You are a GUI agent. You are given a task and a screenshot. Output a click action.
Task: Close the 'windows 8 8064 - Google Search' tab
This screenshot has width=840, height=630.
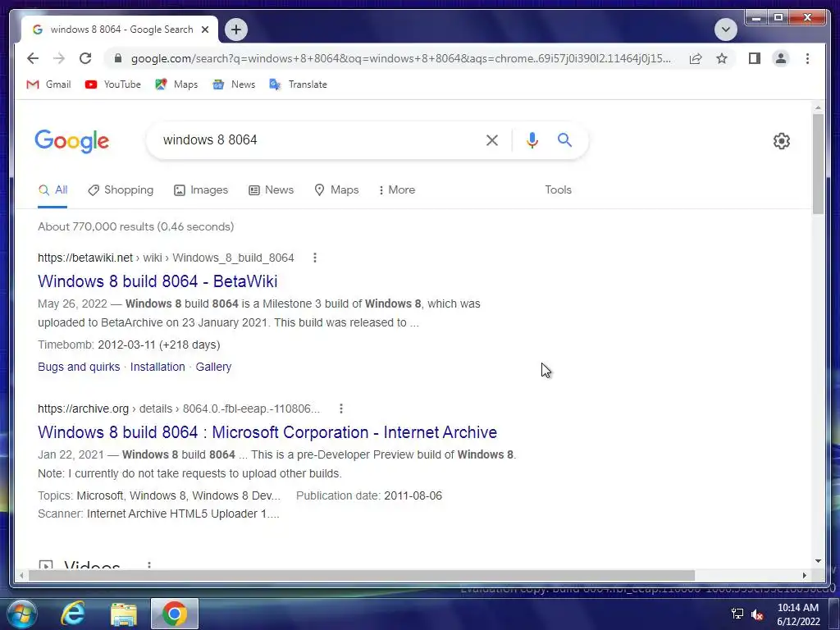pyautogui.click(x=204, y=30)
